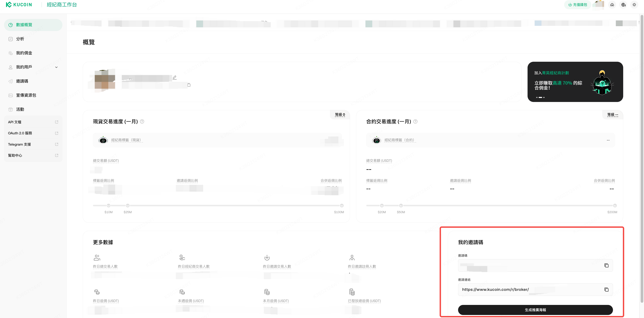Toggle light/dark theme sun icon
The height and width of the screenshot is (318, 644).
[x=634, y=5]
